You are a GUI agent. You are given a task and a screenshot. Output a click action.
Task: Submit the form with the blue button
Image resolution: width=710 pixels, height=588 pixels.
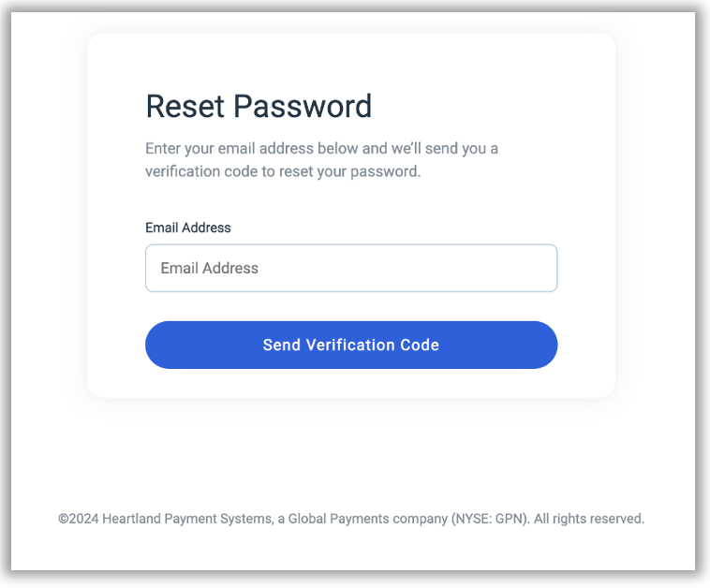(351, 345)
